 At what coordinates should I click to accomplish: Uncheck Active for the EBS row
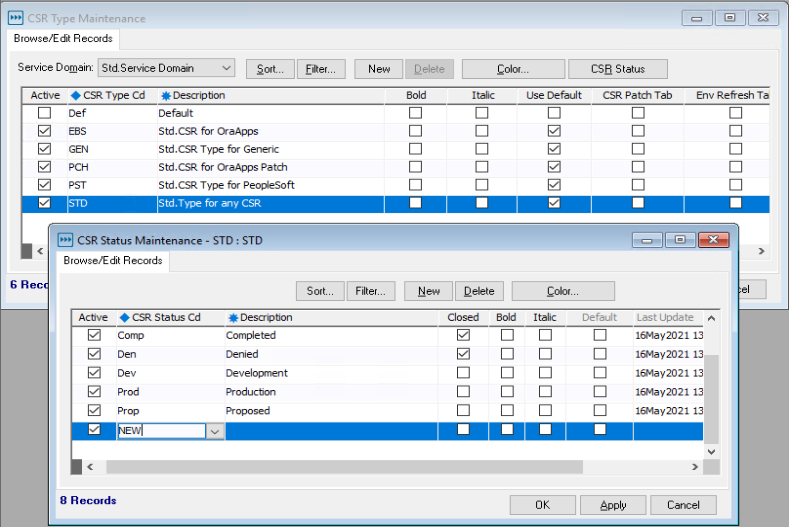click(x=44, y=131)
